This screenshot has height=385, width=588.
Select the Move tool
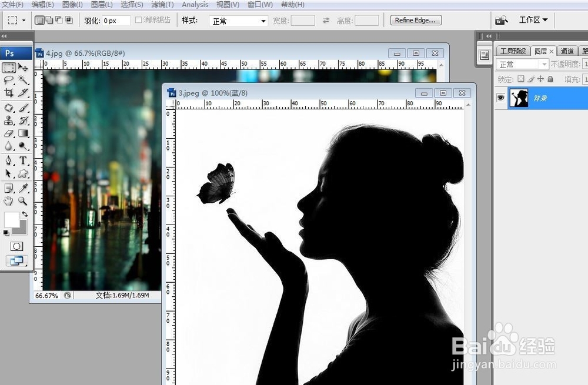[x=24, y=68]
